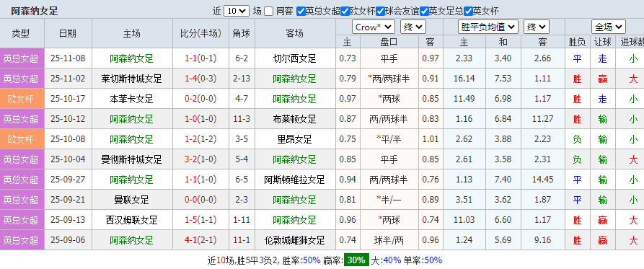
Task: Click the 14.45 away odds value
Action: [542, 179]
